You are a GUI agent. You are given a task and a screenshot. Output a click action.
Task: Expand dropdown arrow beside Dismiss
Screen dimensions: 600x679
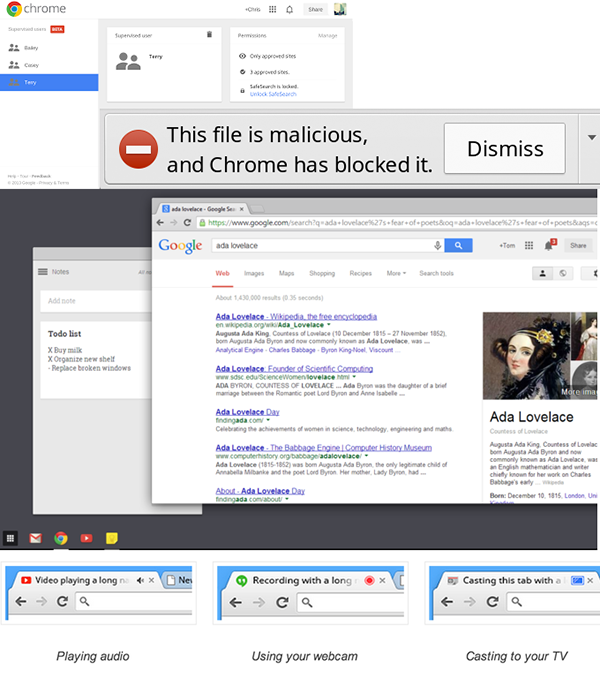(x=591, y=137)
